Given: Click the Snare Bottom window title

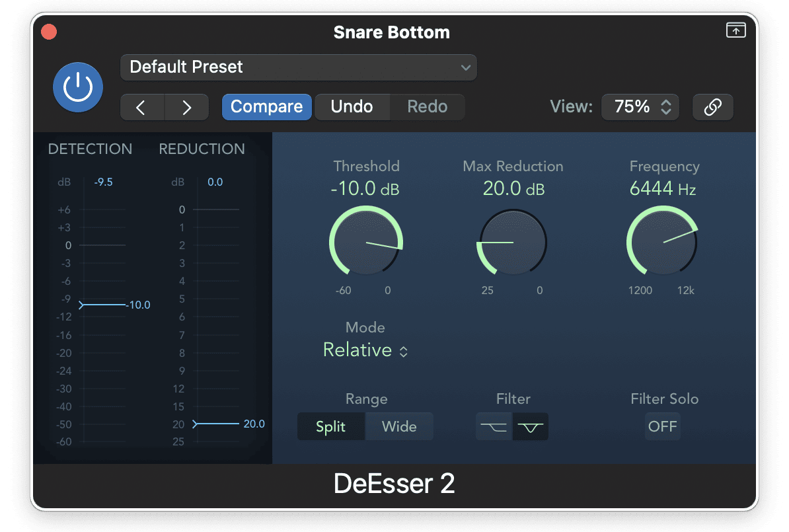Looking at the screenshot, I should [391, 32].
